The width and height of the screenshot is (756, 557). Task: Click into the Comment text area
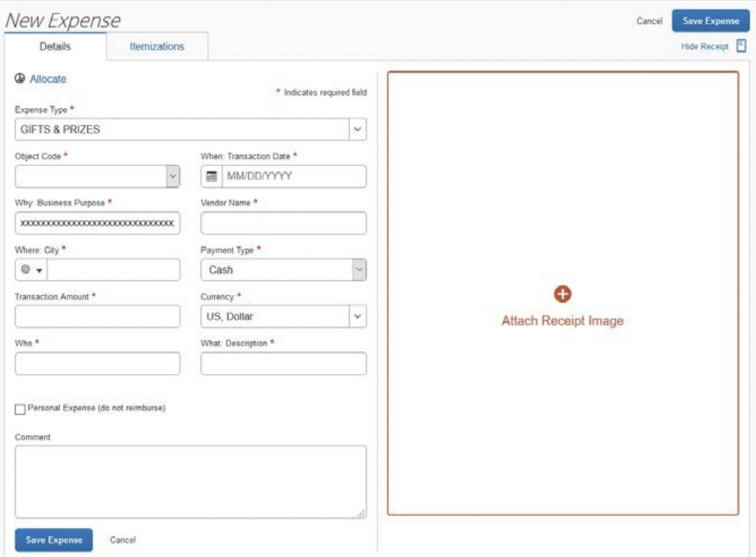(x=190, y=482)
